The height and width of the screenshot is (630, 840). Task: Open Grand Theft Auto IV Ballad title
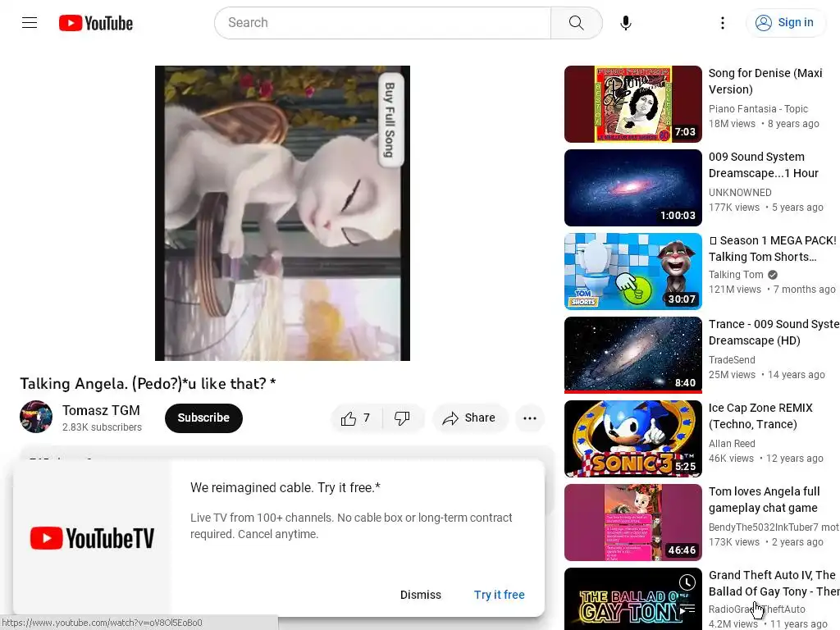pos(774,583)
